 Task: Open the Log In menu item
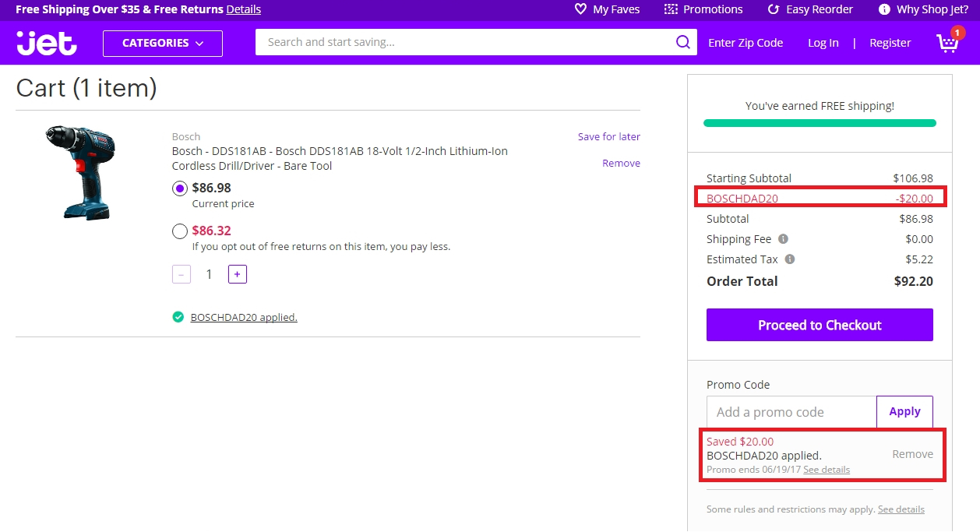823,43
